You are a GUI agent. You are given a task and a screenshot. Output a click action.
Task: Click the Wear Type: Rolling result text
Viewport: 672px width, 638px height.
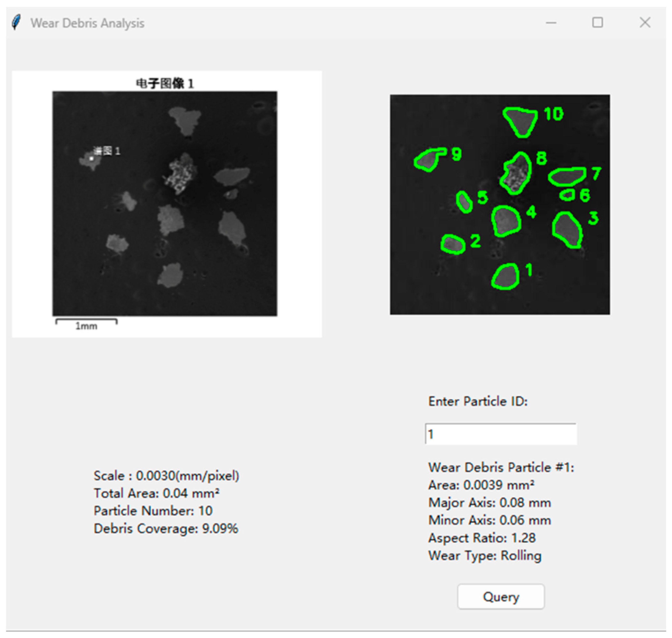click(485, 556)
